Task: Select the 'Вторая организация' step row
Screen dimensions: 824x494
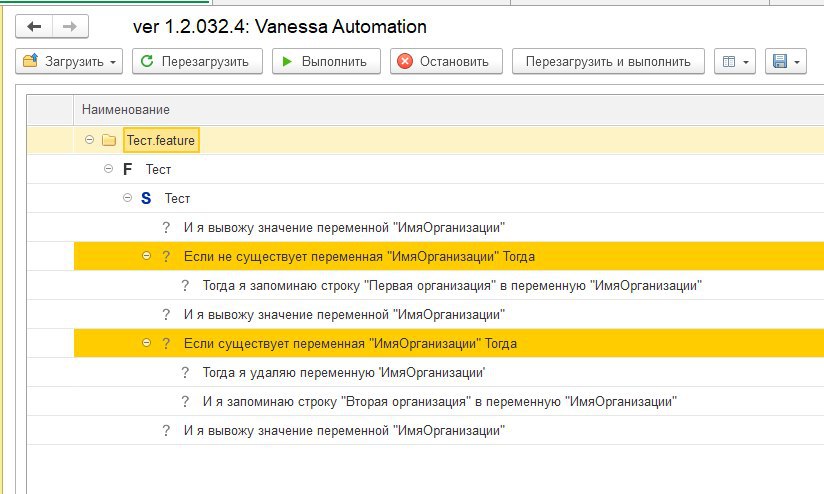Action: 426,402
